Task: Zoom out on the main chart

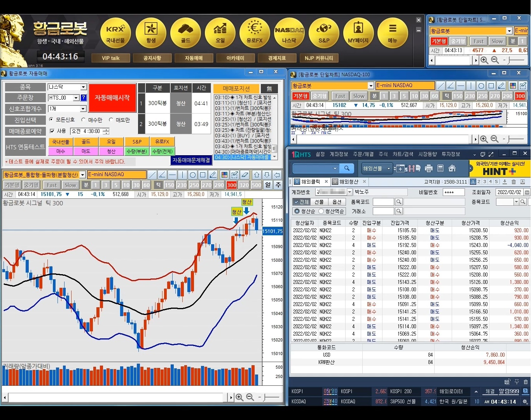Action: click(250, 397)
